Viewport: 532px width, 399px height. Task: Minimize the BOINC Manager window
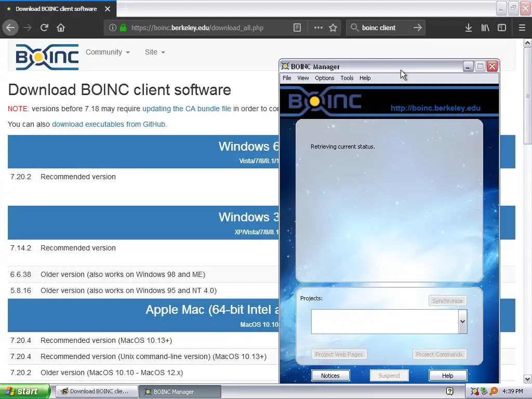(x=468, y=66)
